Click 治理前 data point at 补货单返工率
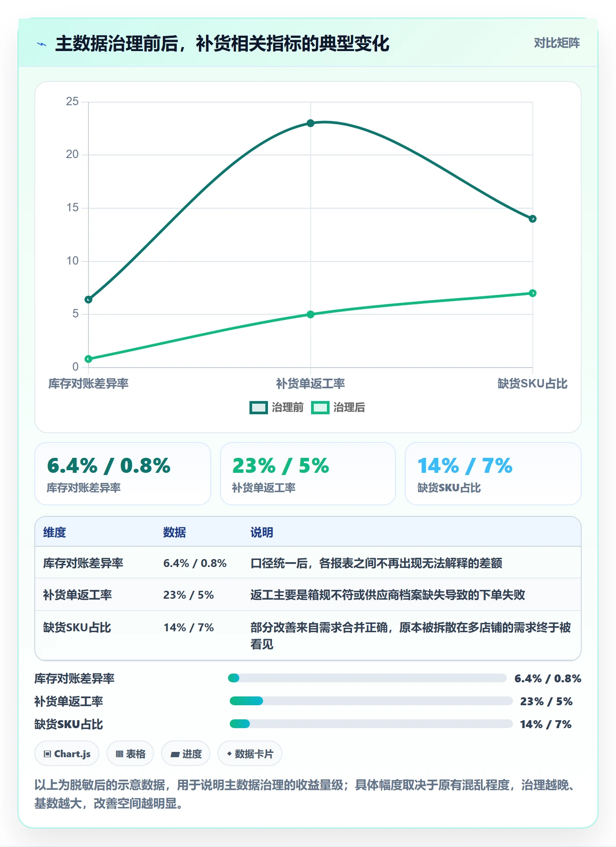The image size is (616, 847). [311, 123]
